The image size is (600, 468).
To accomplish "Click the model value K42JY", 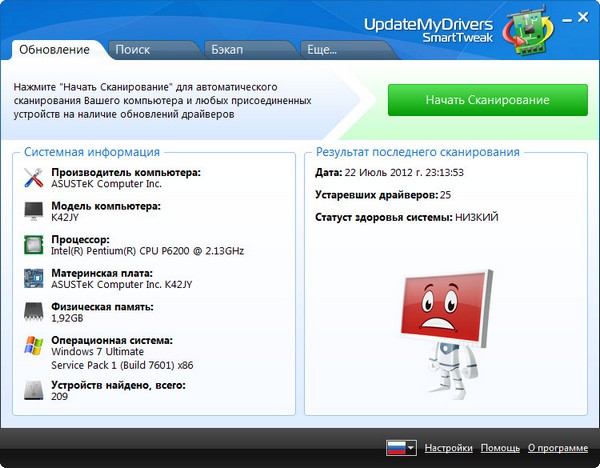I will point(65,217).
